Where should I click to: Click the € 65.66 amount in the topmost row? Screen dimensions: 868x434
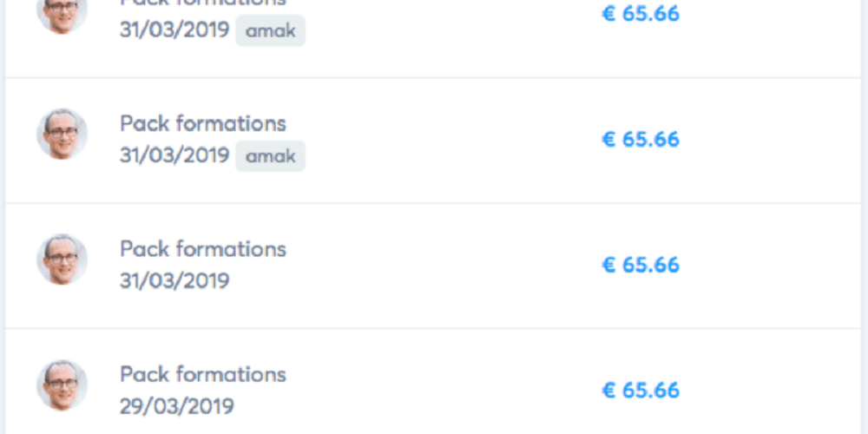pyautogui.click(x=641, y=14)
